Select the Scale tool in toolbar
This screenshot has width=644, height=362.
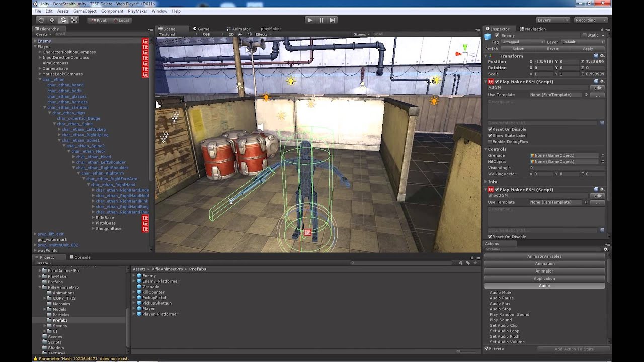tap(74, 20)
